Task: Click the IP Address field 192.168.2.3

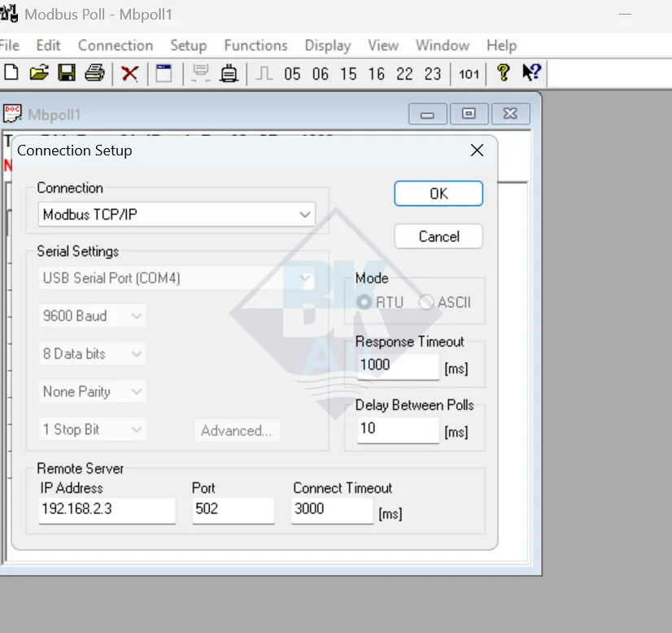Action: click(107, 510)
